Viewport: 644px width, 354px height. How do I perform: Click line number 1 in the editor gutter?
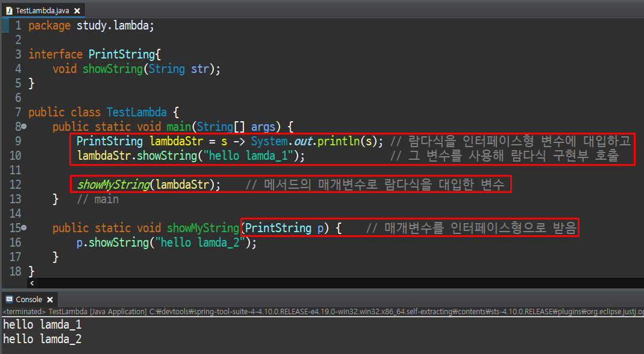(x=18, y=25)
